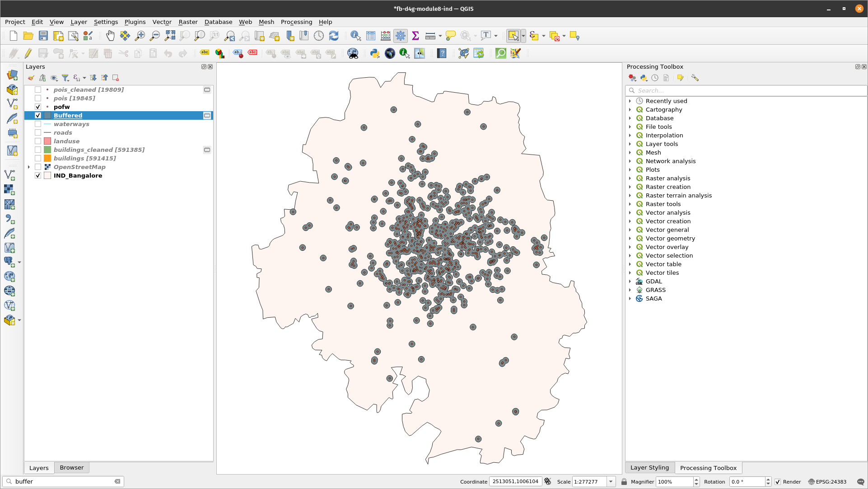Click the landuse layer color swatch
868x489 pixels.
48,141
